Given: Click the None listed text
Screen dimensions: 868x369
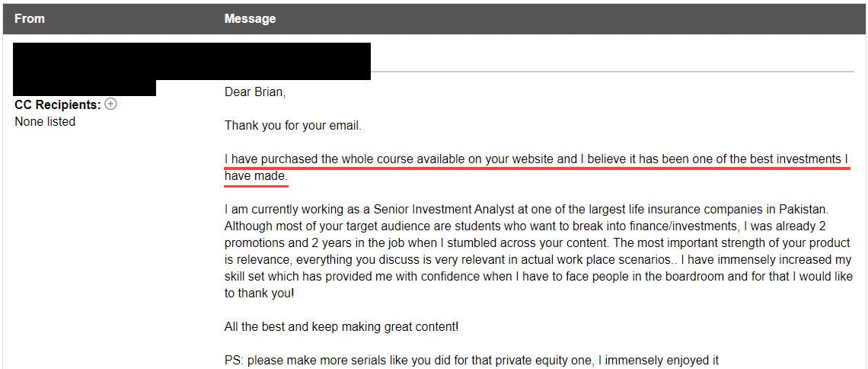Looking at the screenshot, I should coord(45,121).
